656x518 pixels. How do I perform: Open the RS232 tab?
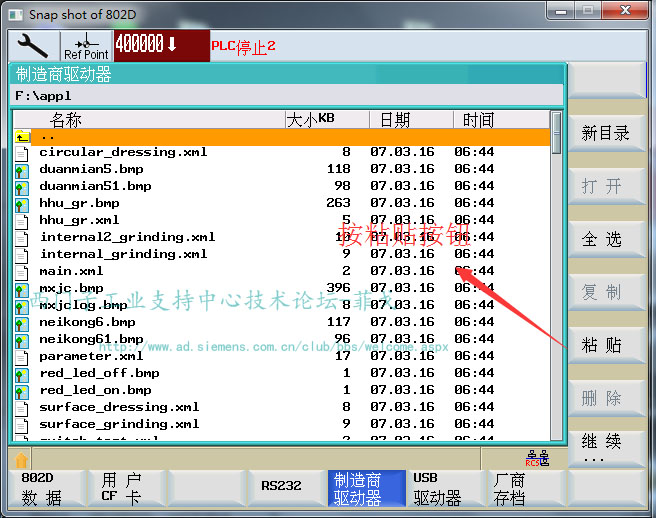[286, 488]
